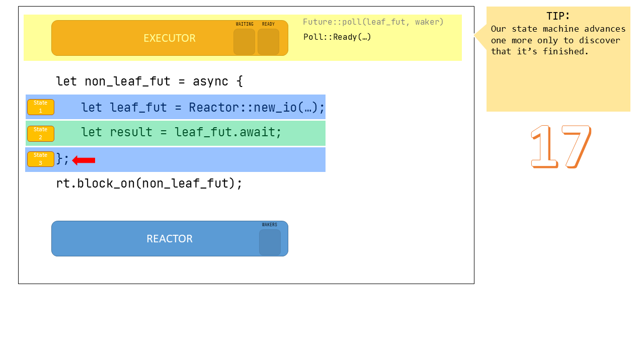Click the tip text about the state machine
This screenshot has width=644, height=362.
(558, 40)
